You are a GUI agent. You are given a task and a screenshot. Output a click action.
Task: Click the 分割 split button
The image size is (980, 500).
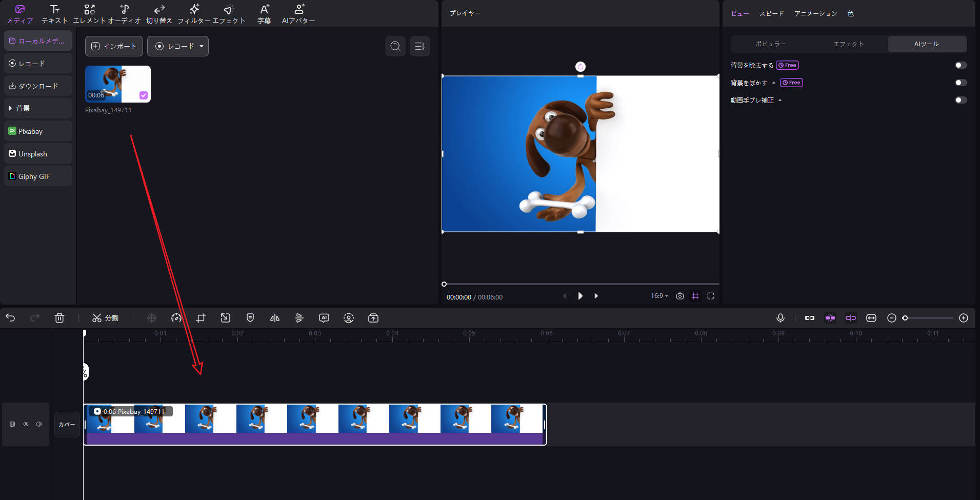105,318
